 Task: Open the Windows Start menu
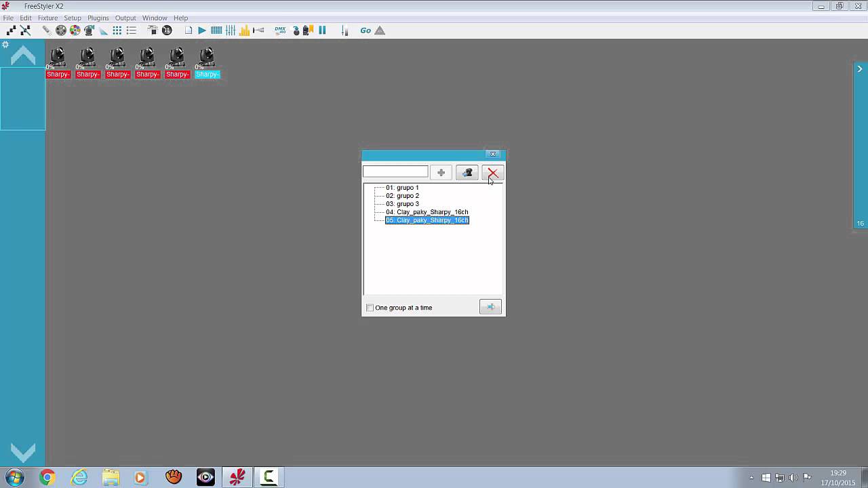(x=14, y=478)
